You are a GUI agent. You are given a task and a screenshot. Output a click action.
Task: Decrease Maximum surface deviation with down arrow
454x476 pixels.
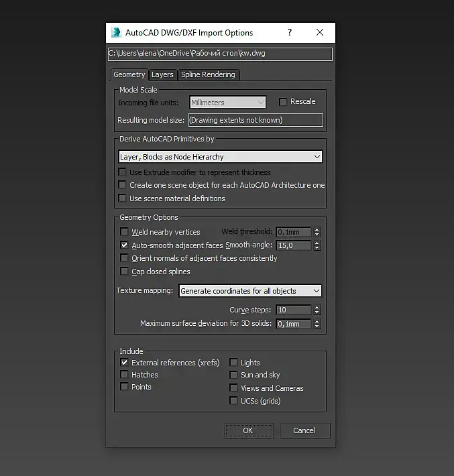tap(317, 326)
